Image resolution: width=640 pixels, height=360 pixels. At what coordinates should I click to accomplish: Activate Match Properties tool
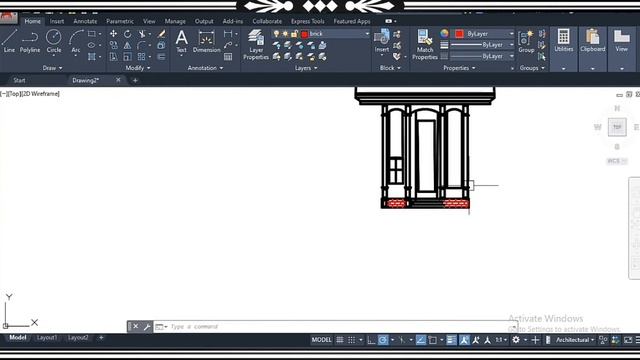tap(425, 44)
